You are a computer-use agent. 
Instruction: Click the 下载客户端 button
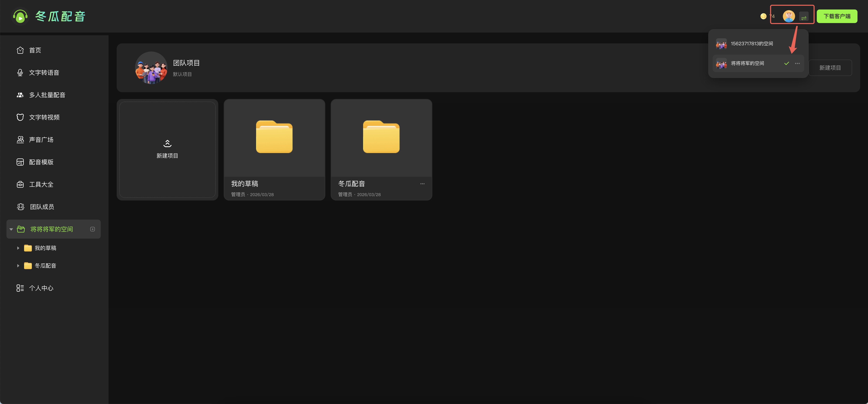click(837, 16)
